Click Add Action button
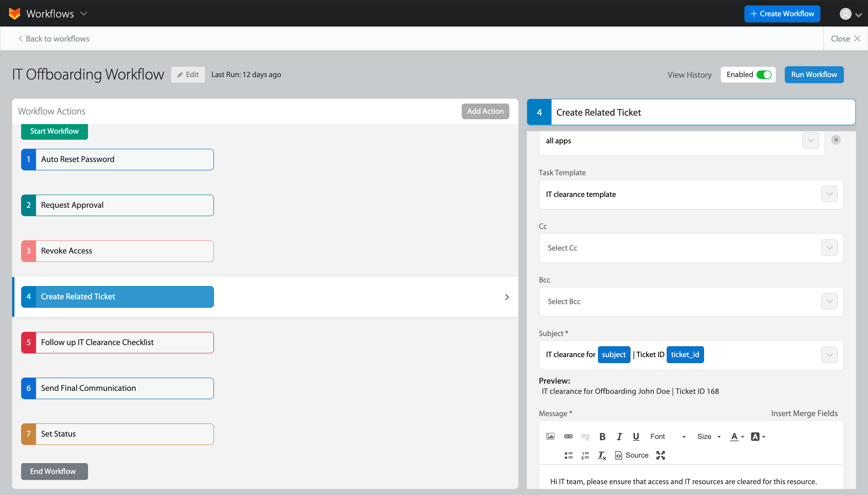 tap(486, 111)
